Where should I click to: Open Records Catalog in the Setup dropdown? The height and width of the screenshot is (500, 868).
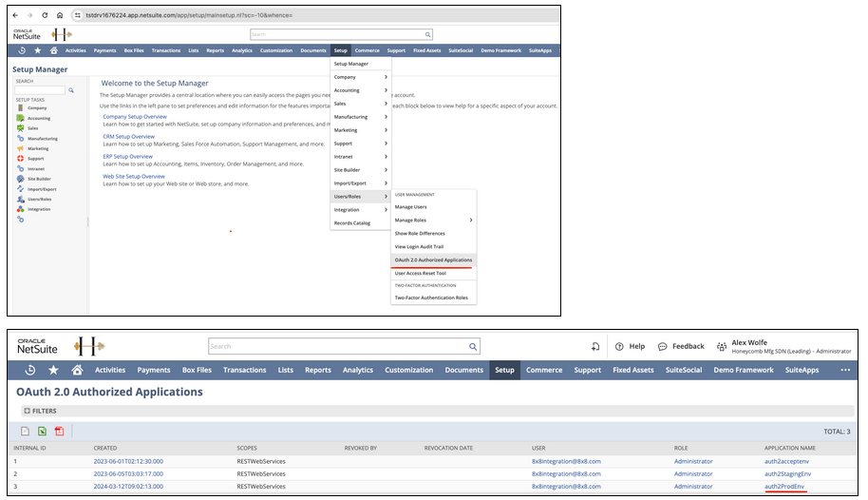[x=352, y=223]
